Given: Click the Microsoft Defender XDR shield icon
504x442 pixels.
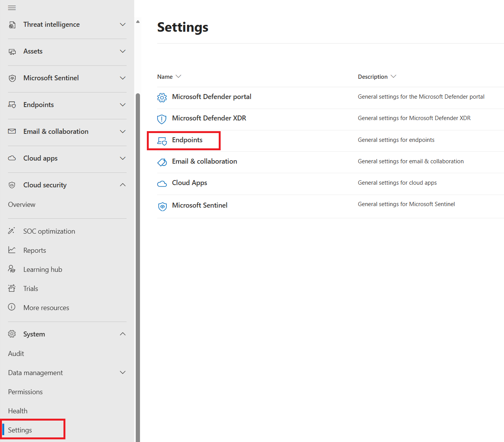Looking at the screenshot, I should 162,119.
